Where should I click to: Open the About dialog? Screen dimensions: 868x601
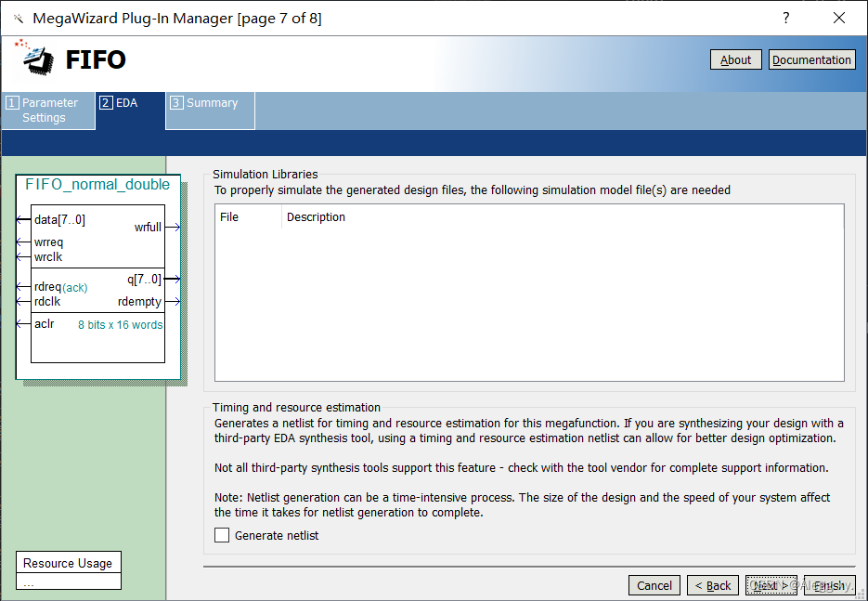[735, 59]
